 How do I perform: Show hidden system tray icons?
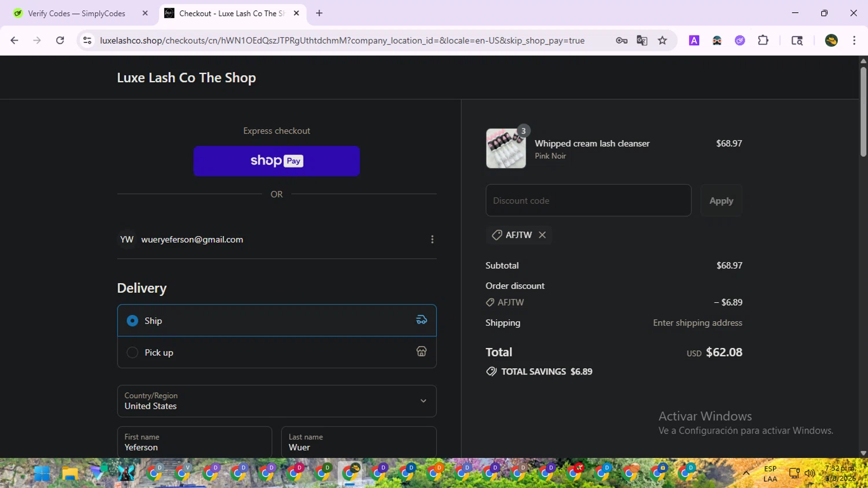(746, 474)
